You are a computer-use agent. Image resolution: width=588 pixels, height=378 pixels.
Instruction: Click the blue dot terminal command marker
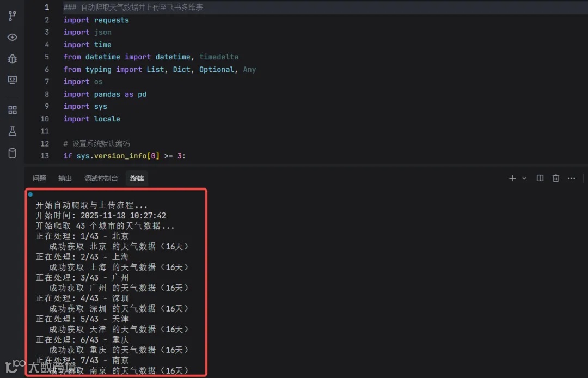point(30,194)
